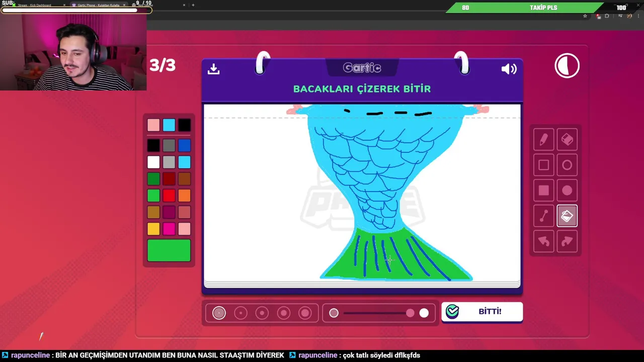Click the 3/3 round counter
644x362 pixels.
pyautogui.click(x=163, y=65)
